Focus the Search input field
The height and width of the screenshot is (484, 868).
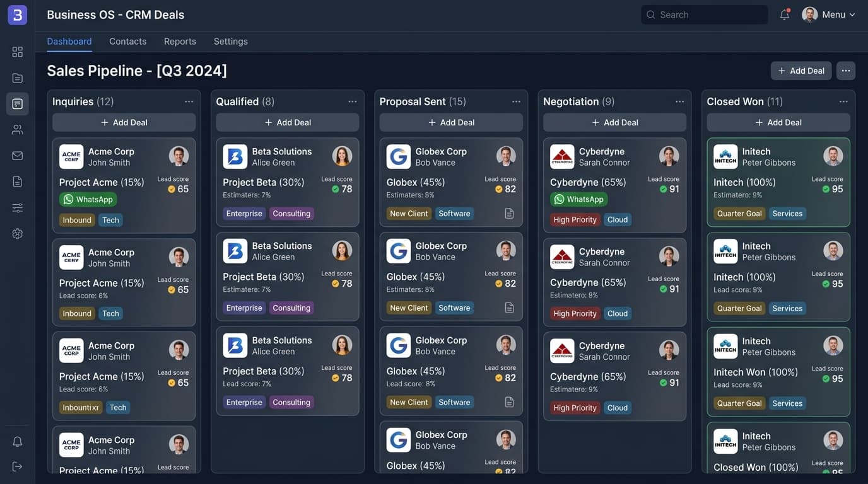pos(705,14)
